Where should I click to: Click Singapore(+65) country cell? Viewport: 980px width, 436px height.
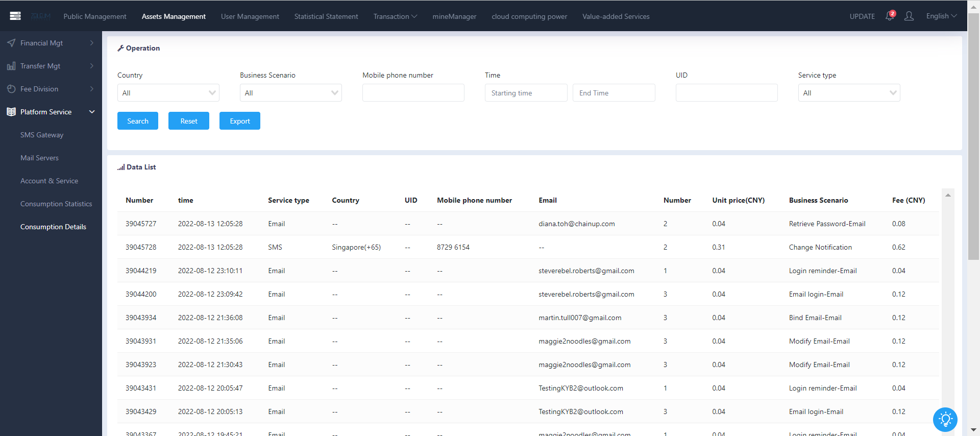tap(356, 247)
